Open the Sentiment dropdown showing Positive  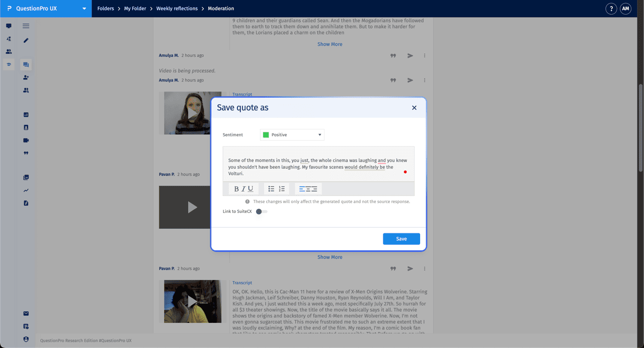point(292,134)
